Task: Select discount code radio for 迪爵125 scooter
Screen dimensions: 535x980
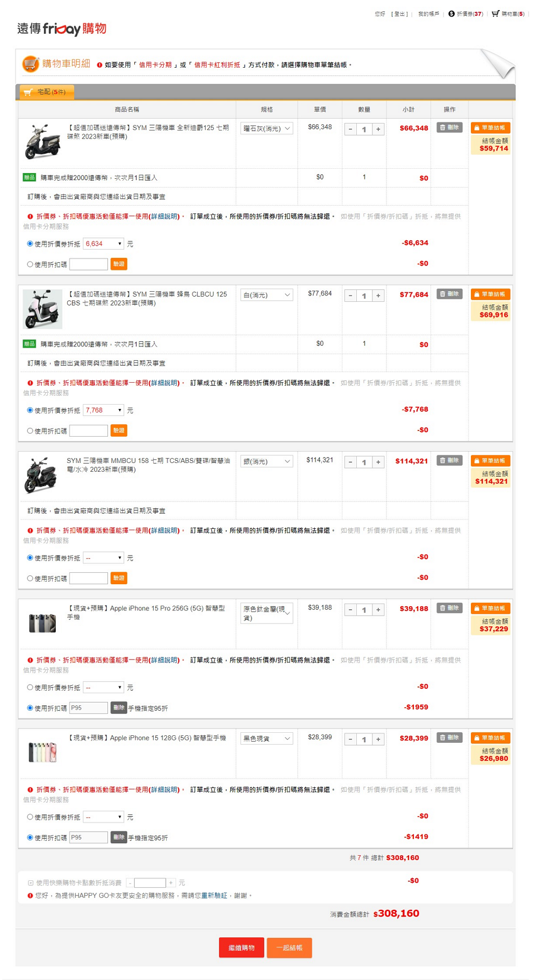Action: click(29, 264)
